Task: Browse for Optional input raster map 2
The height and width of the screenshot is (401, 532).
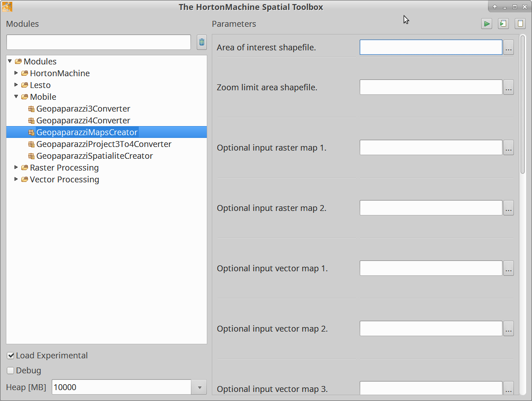Action: coord(508,208)
